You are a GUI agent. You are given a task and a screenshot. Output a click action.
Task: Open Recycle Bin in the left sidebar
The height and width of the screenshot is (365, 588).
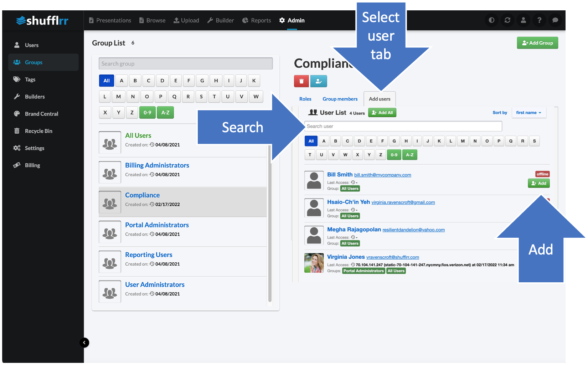43,131
